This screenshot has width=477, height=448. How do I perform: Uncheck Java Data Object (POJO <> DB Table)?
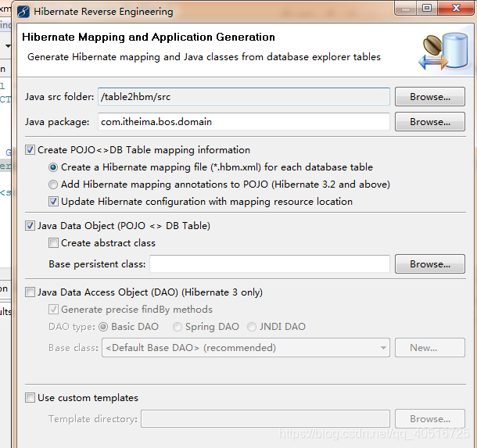coord(30,226)
